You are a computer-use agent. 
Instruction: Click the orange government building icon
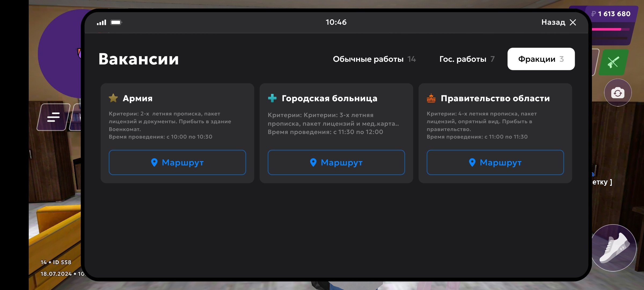(431, 98)
